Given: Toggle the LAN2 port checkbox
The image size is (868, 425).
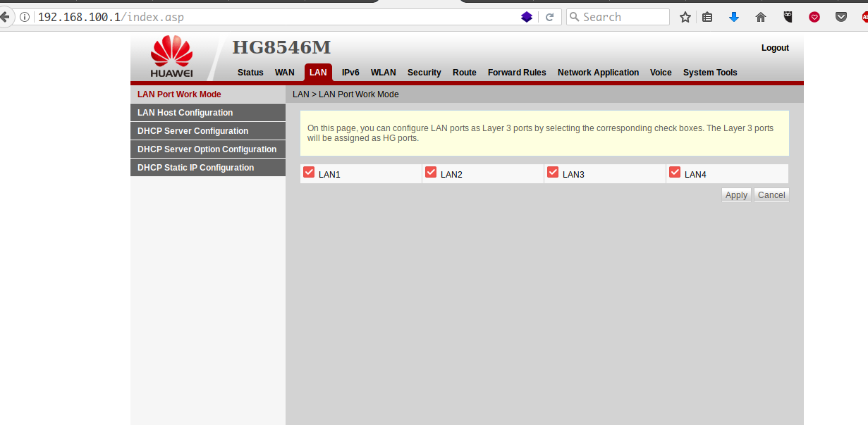Looking at the screenshot, I should (x=431, y=173).
